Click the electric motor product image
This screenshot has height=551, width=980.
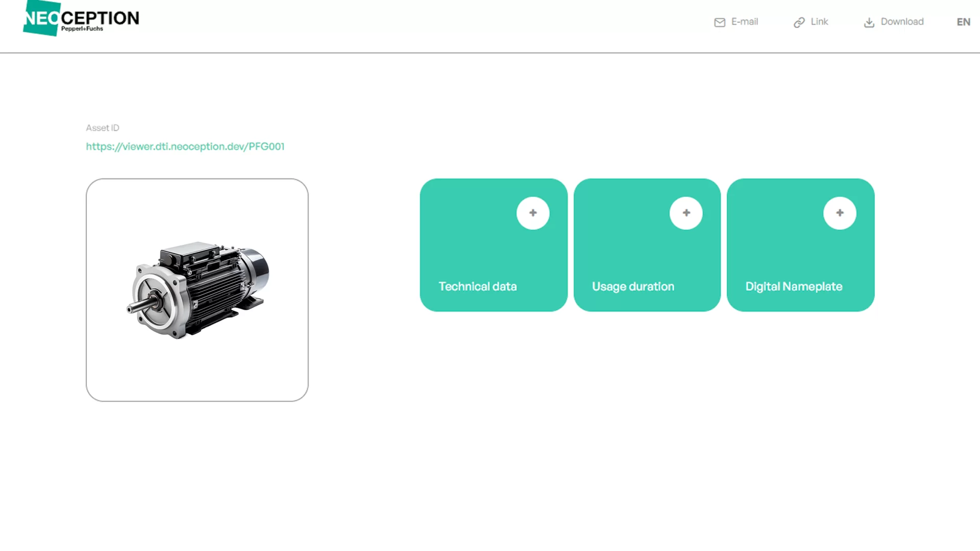(198, 290)
